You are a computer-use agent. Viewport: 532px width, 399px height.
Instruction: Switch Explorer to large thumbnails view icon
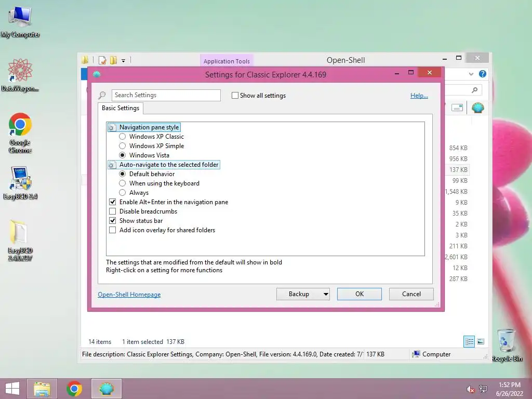click(x=481, y=341)
